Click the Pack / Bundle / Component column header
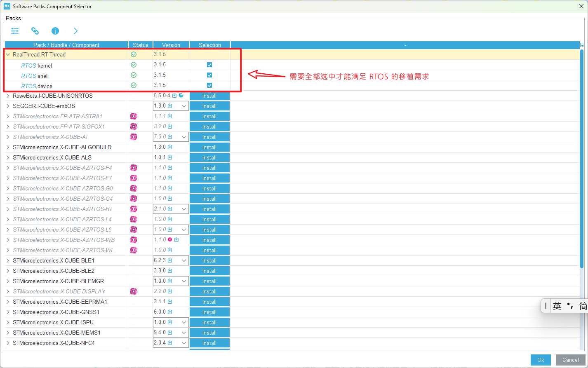The image size is (588, 368). tap(66, 45)
